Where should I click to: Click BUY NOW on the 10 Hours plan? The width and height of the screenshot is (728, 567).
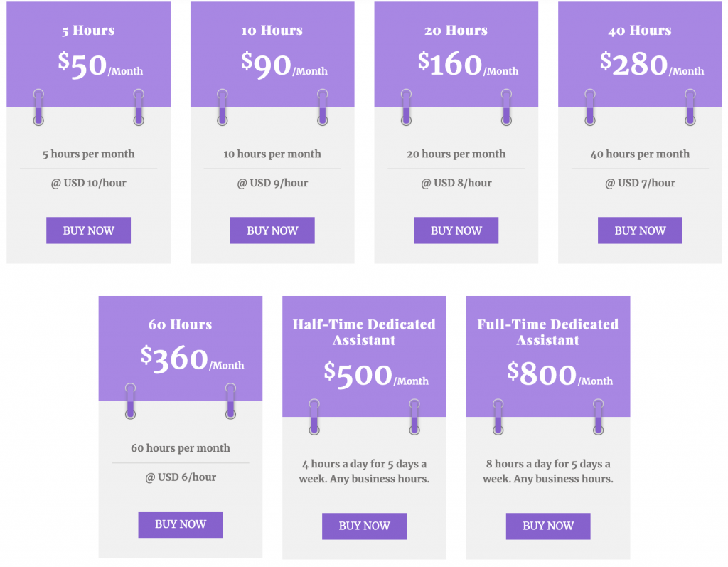click(x=272, y=230)
